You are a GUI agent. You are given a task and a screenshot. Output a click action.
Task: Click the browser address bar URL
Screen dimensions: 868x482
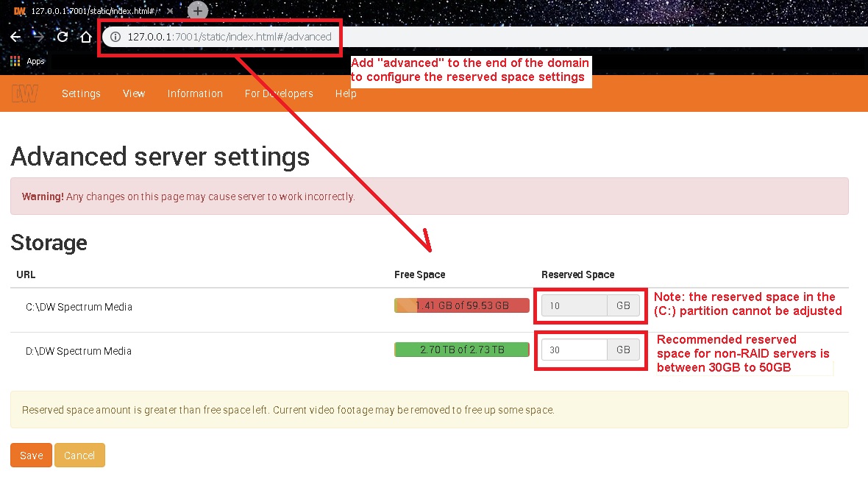pos(229,37)
